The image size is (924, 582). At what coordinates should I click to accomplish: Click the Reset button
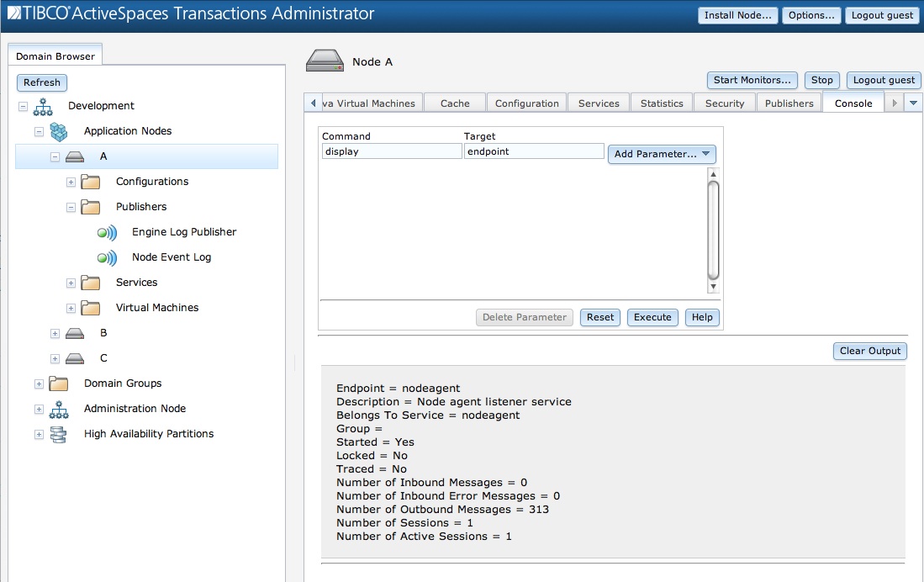pos(600,317)
